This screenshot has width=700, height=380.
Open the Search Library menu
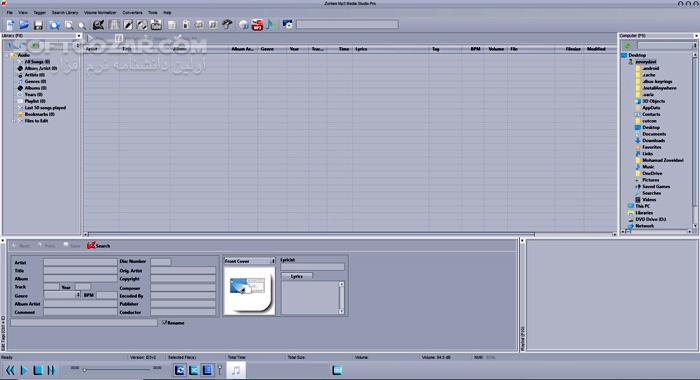(x=65, y=13)
